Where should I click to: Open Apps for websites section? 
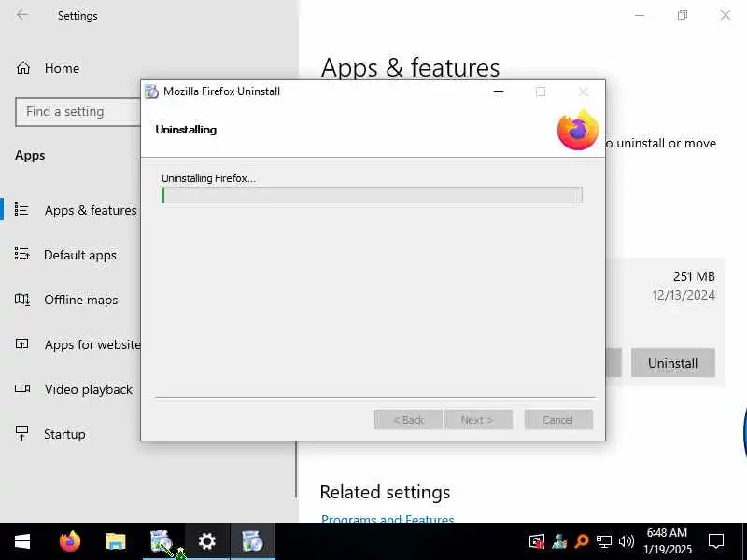click(x=78, y=344)
